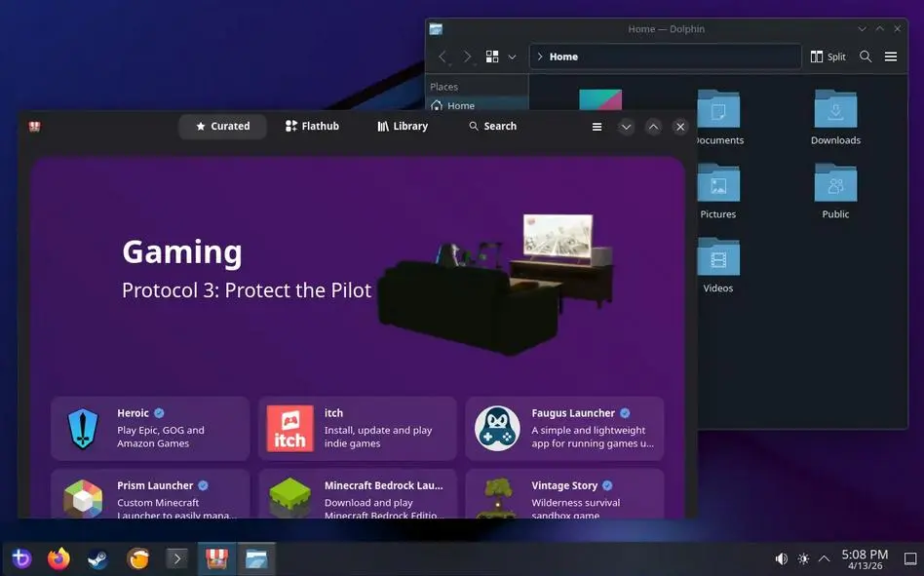The height and width of the screenshot is (576, 924).
Task: Open Dolphin search magnifier
Action: click(x=866, y=57)
